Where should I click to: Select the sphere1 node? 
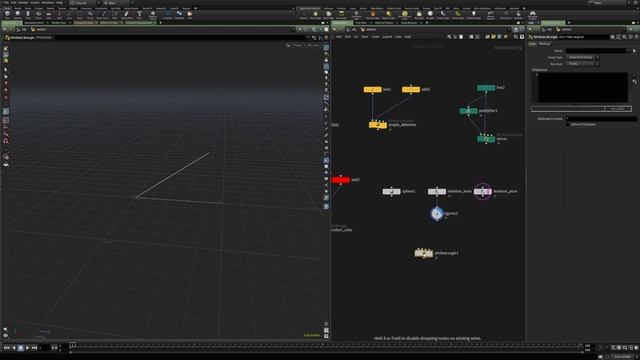pos(391,191)
